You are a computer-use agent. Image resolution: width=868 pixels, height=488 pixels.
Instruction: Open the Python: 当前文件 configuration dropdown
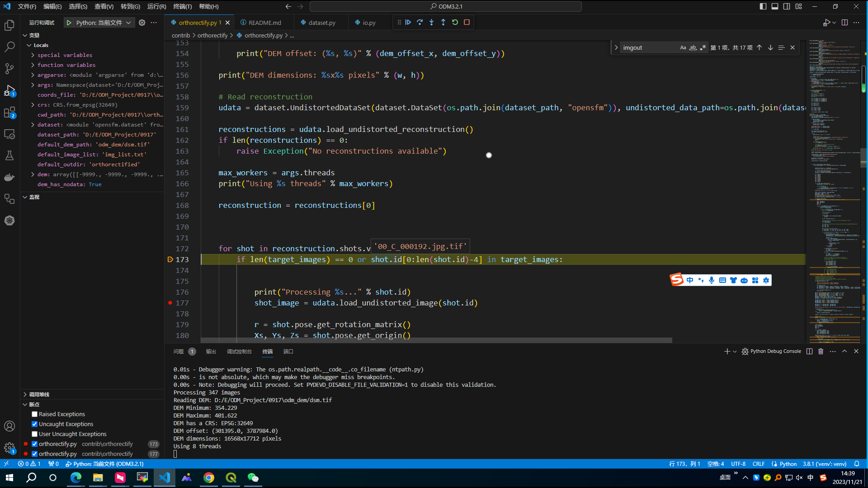pos(128,22)
